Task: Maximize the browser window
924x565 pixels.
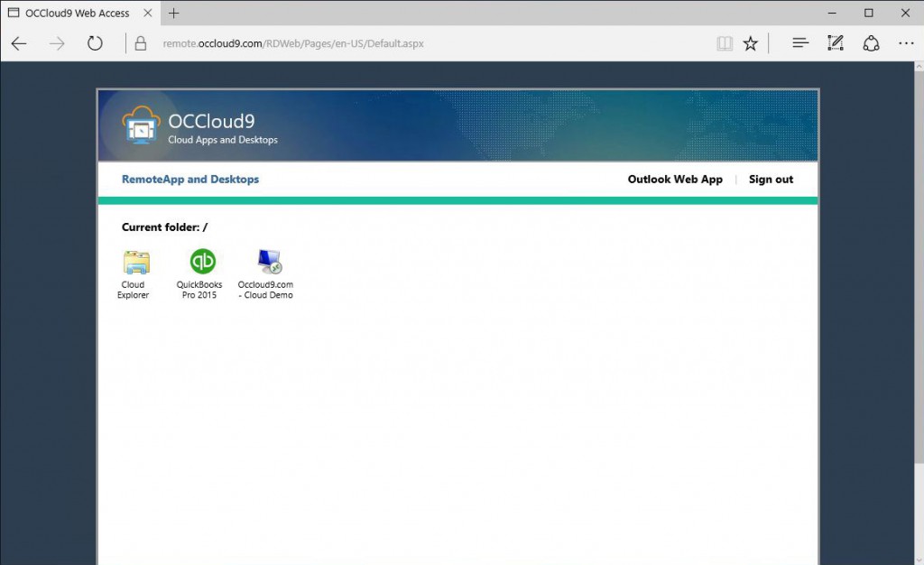Action: tap(869, 13)
